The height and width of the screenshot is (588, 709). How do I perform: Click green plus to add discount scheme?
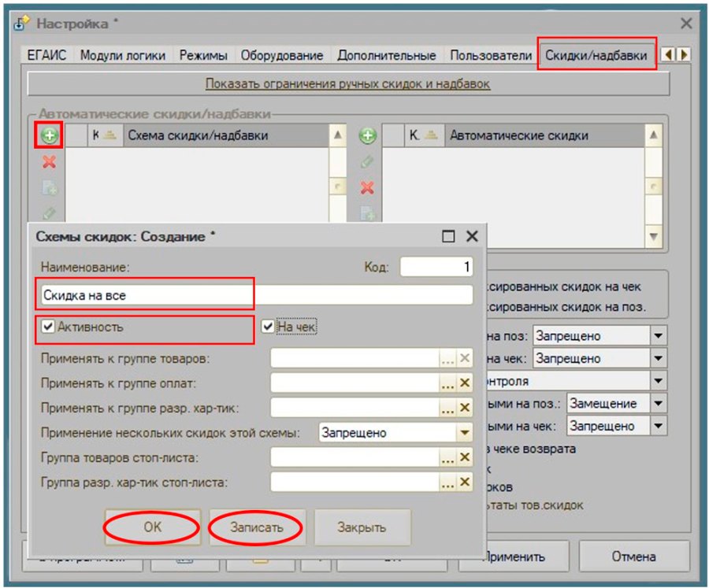(50, 135)
